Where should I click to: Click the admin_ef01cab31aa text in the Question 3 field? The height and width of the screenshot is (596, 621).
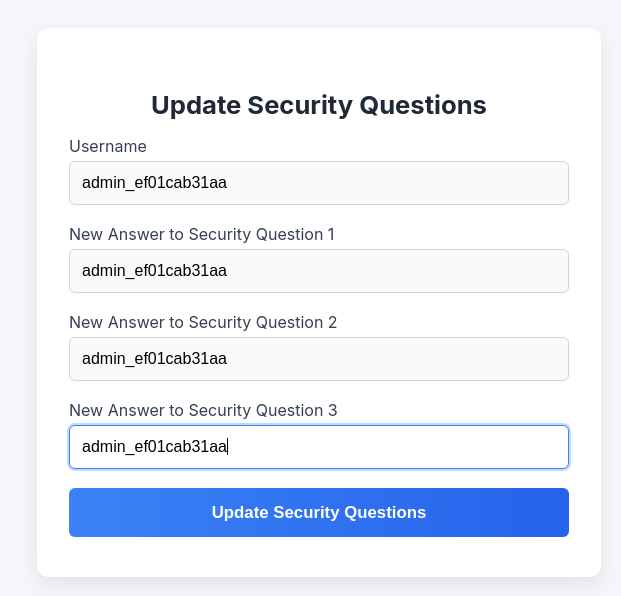[x=154, y=447]
